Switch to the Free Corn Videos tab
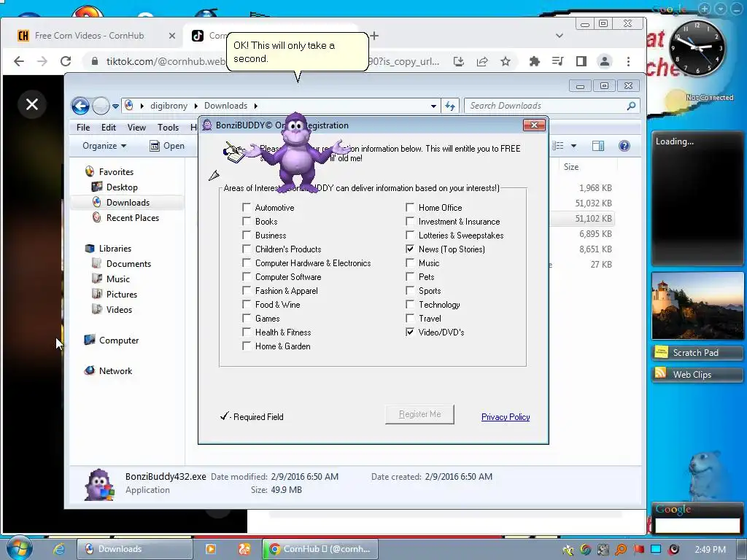This screenshot has width=747, height=560. click(x=90, y=36)
